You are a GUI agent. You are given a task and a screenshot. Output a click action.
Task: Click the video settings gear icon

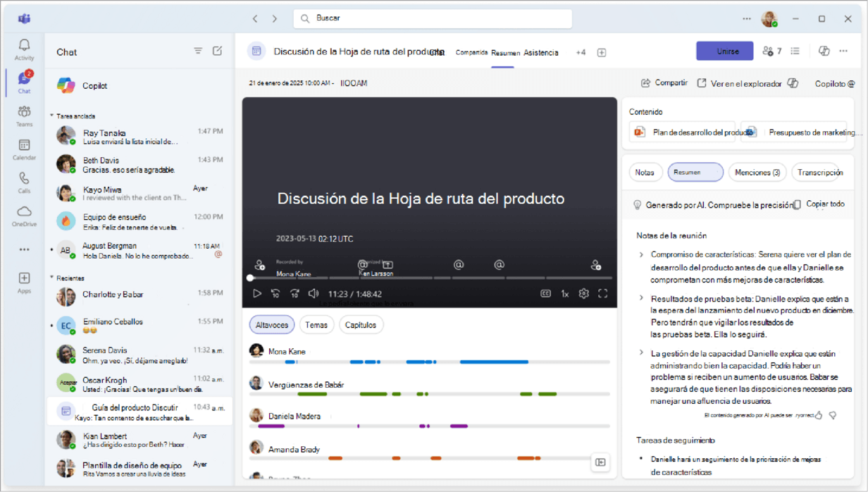point(583,294)
